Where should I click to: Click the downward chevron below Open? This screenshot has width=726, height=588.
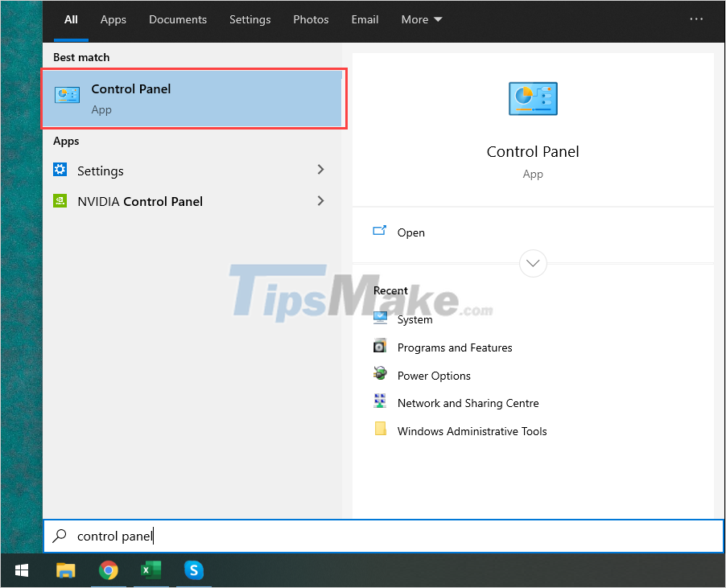(533, 263)
